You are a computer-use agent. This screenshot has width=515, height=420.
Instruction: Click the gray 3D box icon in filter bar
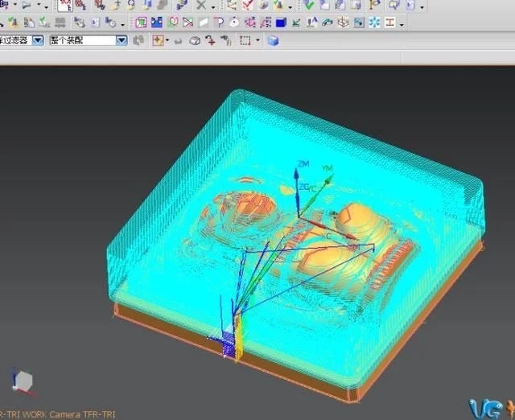click(x=195, y=40)
